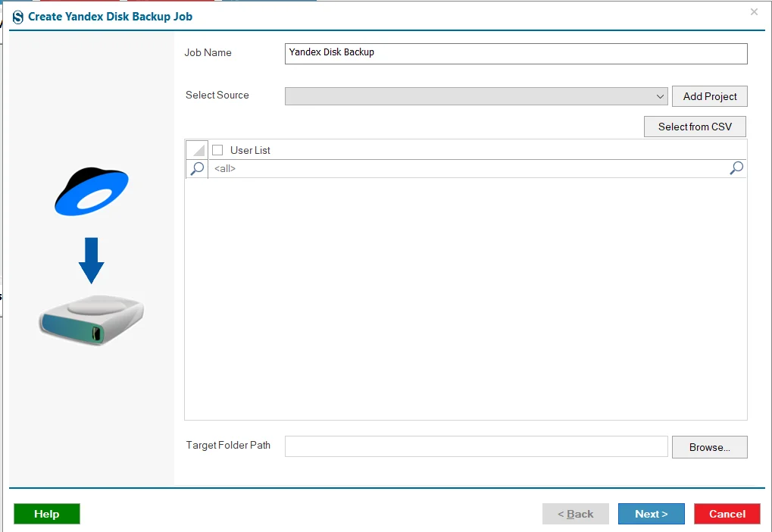The width and height of the screenshot is (772, 532).
Task: Click the Create Yandex Disk Backup Job title
Action: 111,17
